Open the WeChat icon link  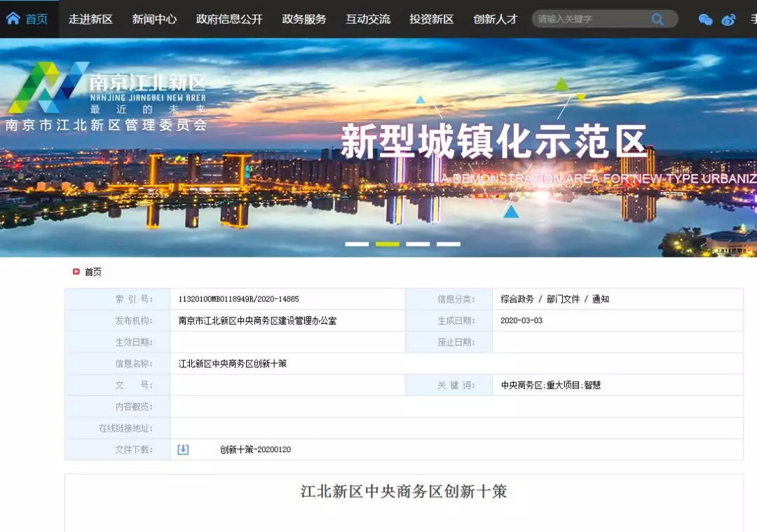[x=705, y=20]
